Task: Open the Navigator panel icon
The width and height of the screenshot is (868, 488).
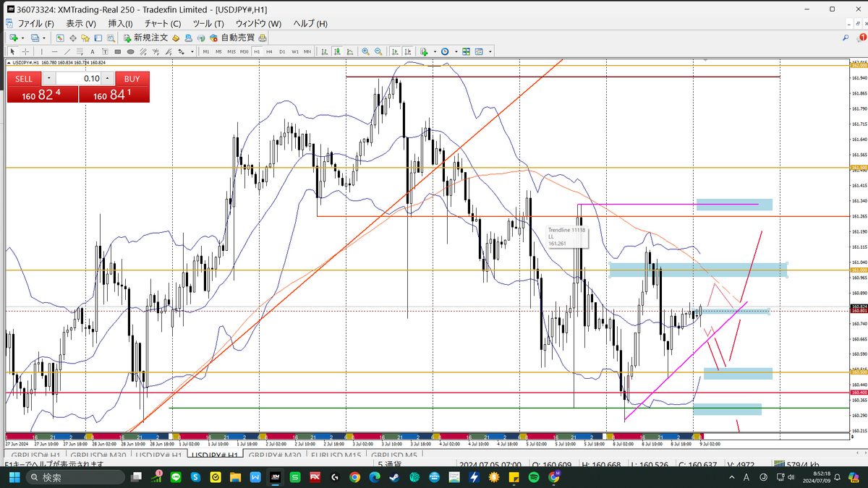Action: (85, 38)
